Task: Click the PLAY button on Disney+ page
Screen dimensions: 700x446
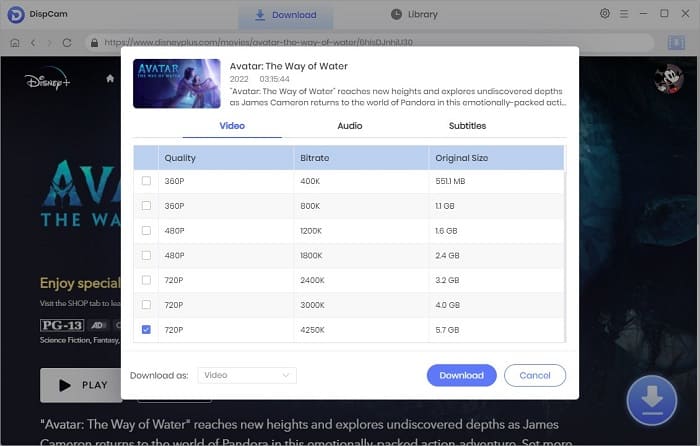Action: (x=81, y=385)
